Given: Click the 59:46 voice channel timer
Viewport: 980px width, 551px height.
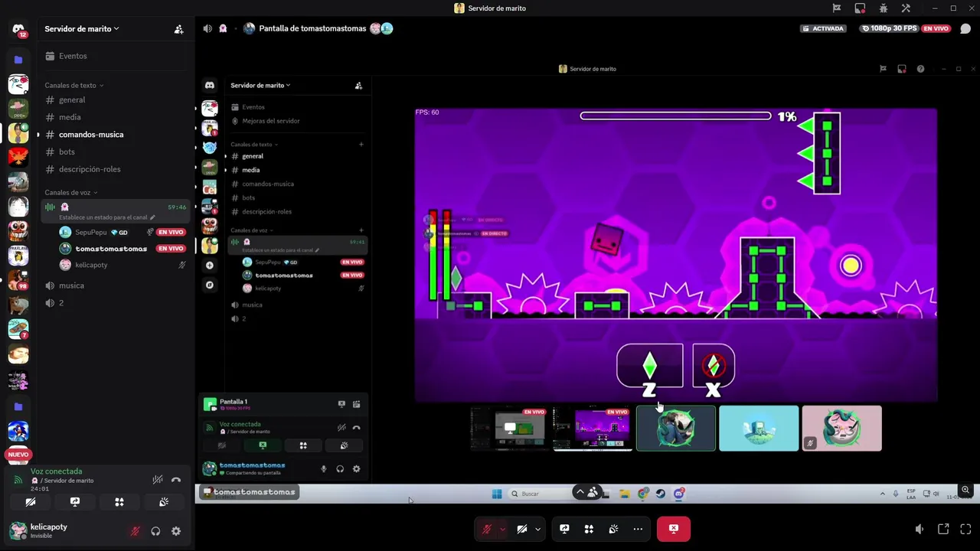Looking at the screenshot, I should 177,207.
